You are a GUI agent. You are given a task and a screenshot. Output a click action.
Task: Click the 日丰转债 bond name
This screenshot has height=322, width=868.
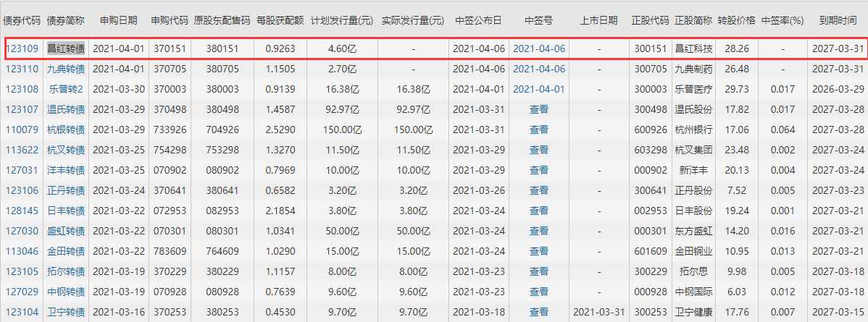(66, 211)
